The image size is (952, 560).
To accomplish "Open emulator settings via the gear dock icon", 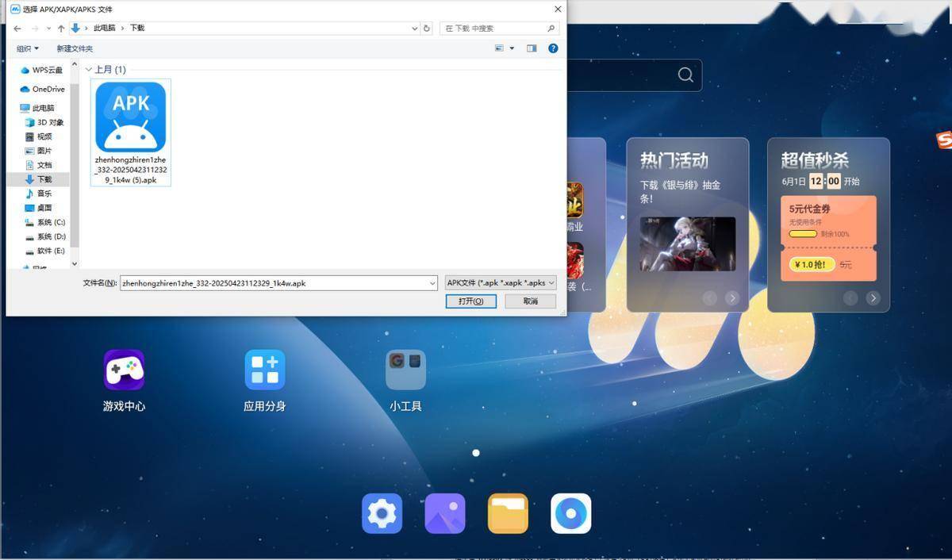I will [382, 513].
